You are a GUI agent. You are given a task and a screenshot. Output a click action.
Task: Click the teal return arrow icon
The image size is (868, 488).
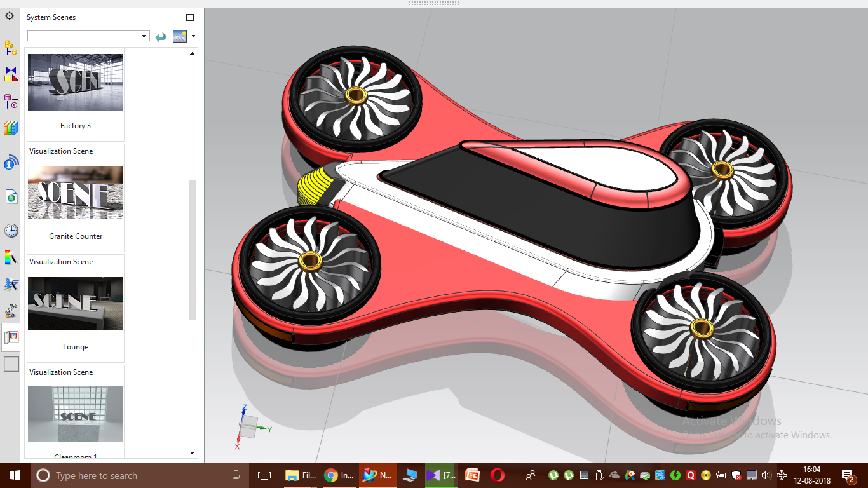click(161, 36)
